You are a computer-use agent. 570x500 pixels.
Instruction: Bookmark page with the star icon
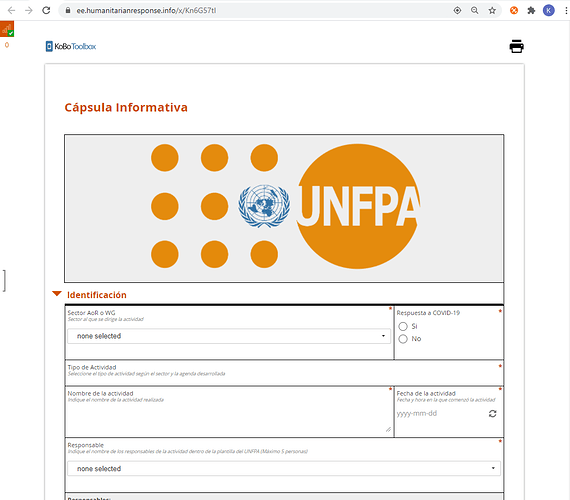492,11
